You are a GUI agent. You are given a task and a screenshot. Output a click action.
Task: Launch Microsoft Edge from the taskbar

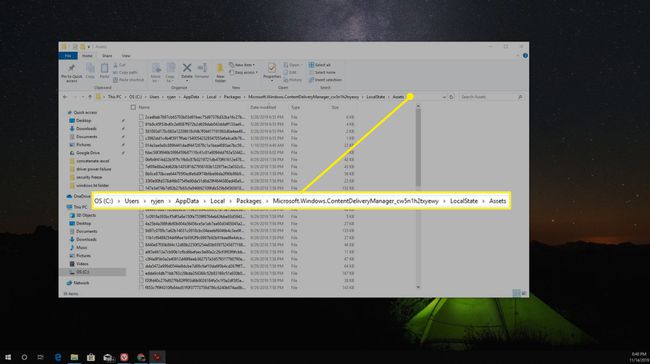tap(58, 357)
